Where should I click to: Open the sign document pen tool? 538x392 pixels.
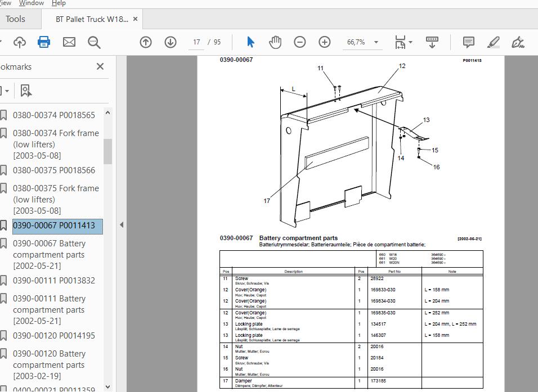point(518,42)
